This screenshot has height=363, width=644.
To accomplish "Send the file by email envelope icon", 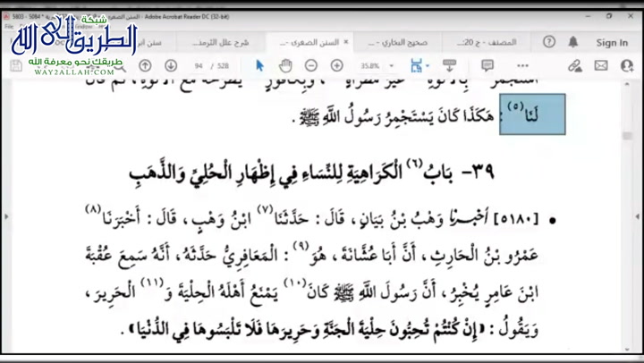I will pyautogui.click(x=601, y=65).
